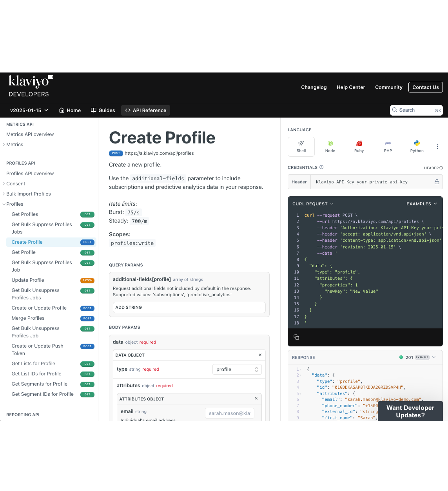Select the Node language icon
The width and height of the screenshot is (448, 491).
click(x=330, y=147)
